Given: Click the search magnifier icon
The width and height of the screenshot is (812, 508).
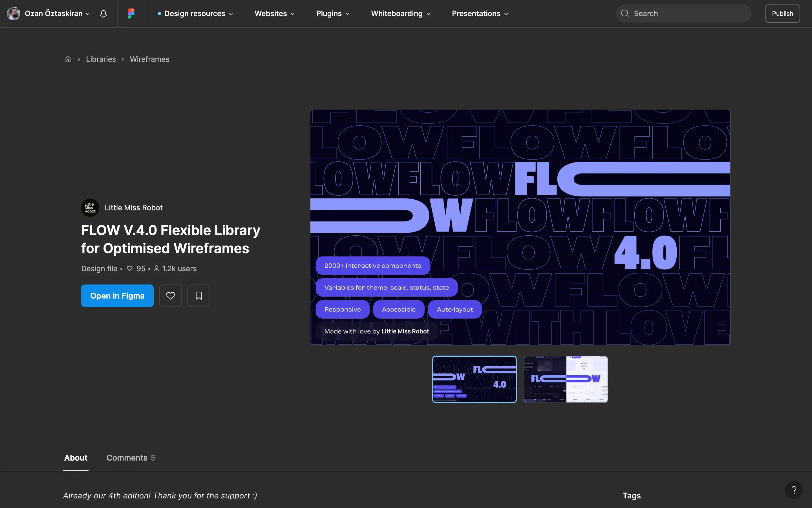Looking at the screenshot, I should pos(625,14).
